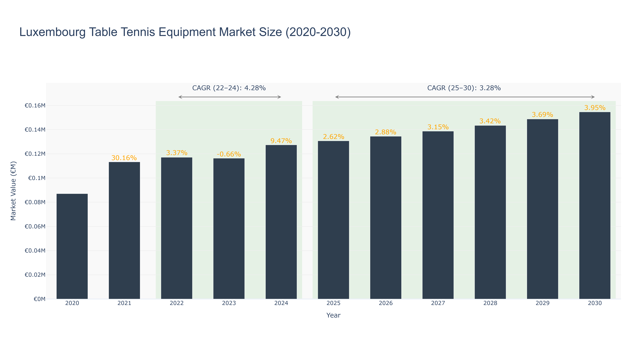Click the 2022 market value bar
The image size is (644, 345).
(177, 228)
